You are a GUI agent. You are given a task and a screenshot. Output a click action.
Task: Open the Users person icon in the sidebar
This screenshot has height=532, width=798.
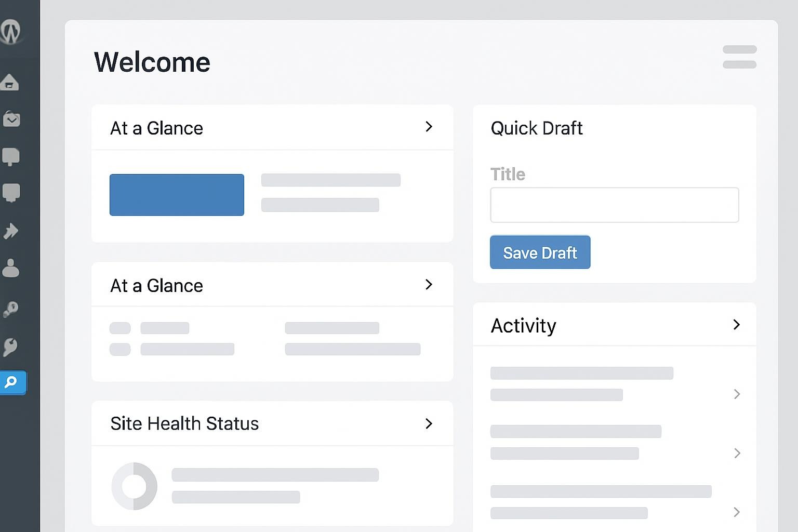pos(10,268)
